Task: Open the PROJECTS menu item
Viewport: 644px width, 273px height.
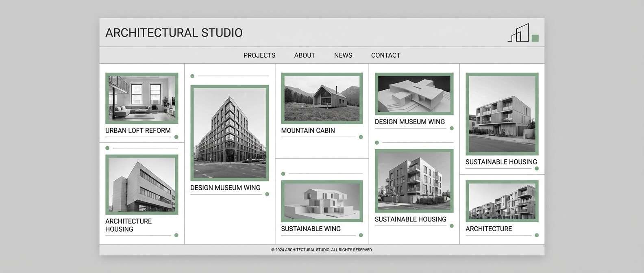Action: tap(259, 55)
